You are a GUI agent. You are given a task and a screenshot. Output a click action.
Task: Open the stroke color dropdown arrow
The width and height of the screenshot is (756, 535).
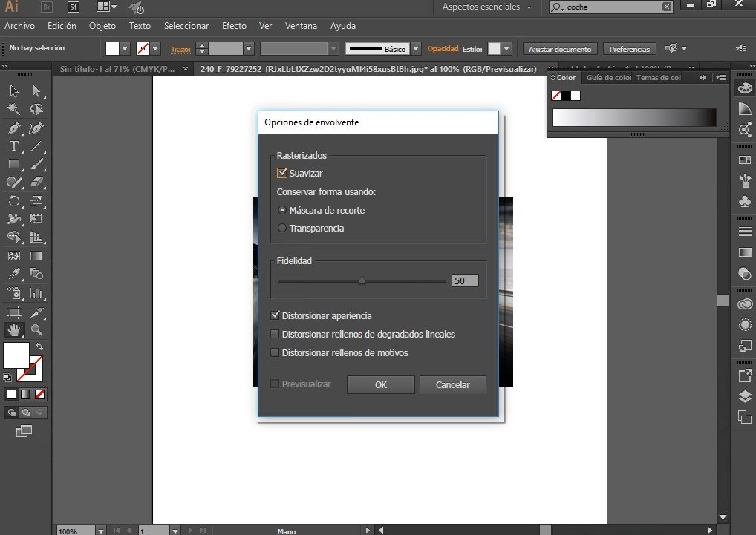pyautogui.click(x=155, y=49)
